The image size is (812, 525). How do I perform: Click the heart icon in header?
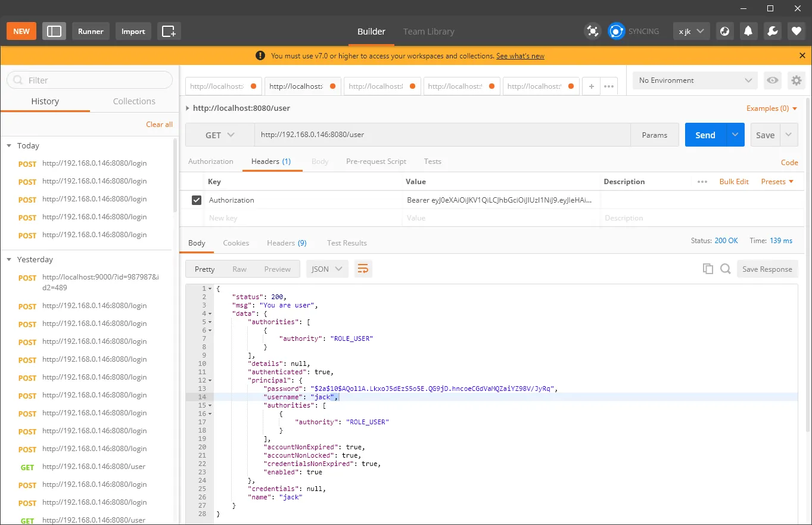(797, 32)
